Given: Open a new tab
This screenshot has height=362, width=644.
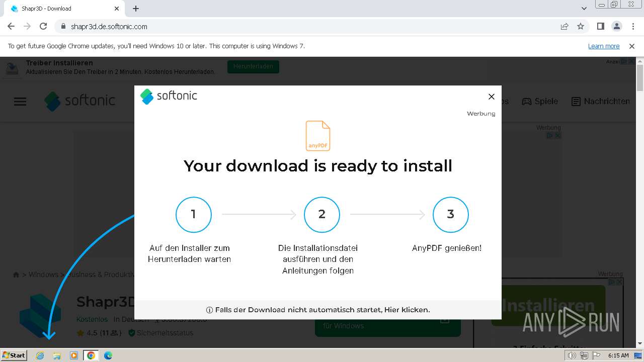Looking at the screenshot, I should (136, 9).
